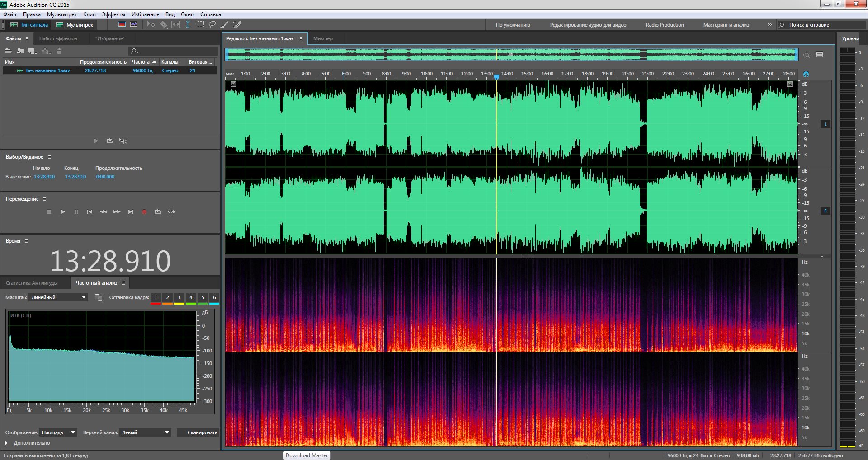Open the Масштаб Линейный dropdown

tap(58, 297)
